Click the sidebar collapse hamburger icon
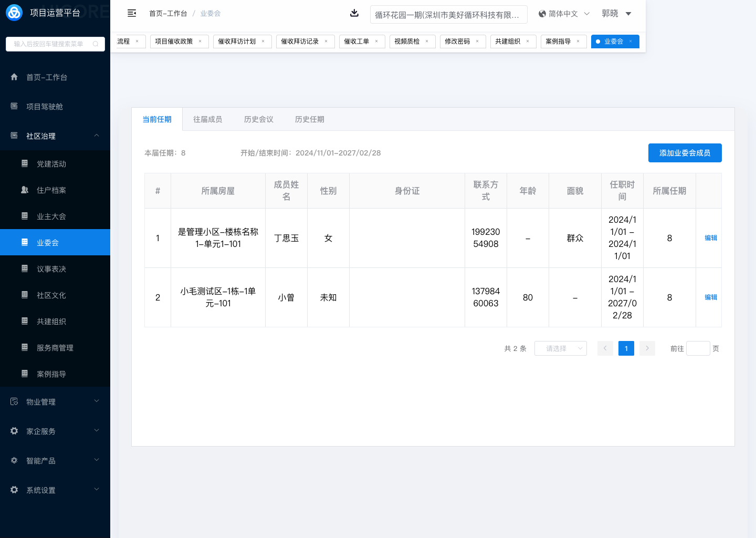Image resolution: width=756 pixels, height=538 pixels. (132, 13)
